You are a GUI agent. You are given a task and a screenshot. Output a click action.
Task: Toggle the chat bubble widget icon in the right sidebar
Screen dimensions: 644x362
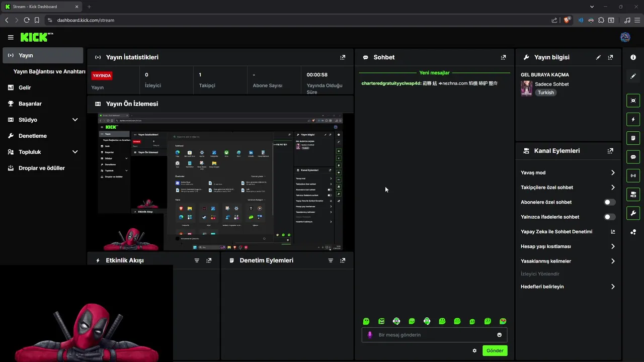pos(633,157)
